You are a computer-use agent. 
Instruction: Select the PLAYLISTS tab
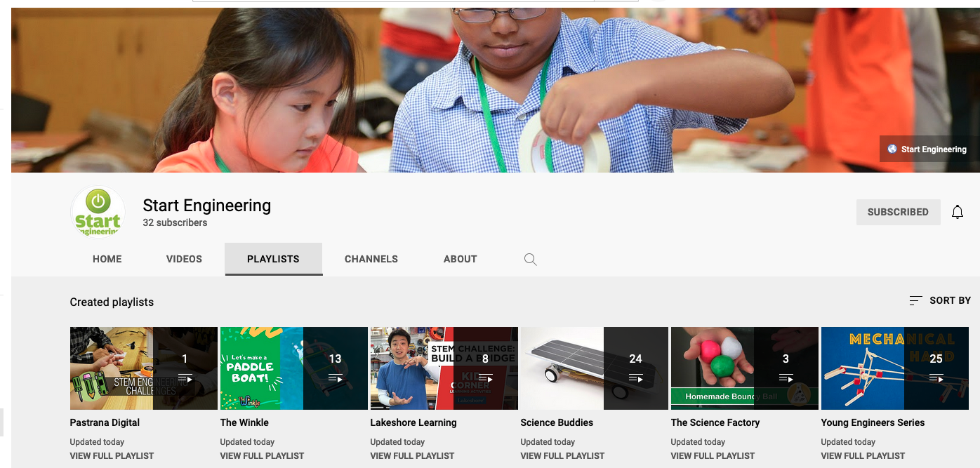coord(273,259)
